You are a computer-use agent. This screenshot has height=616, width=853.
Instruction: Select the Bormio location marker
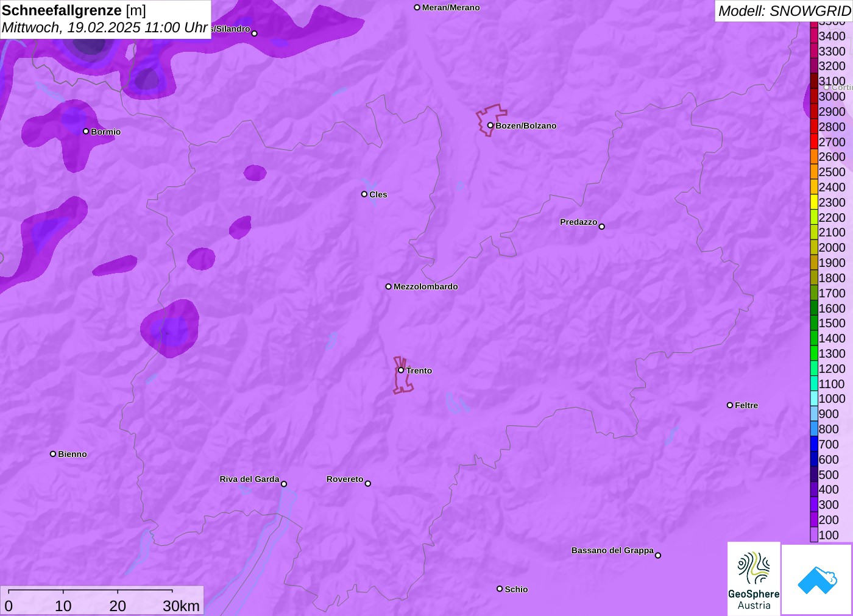(86, 131)
